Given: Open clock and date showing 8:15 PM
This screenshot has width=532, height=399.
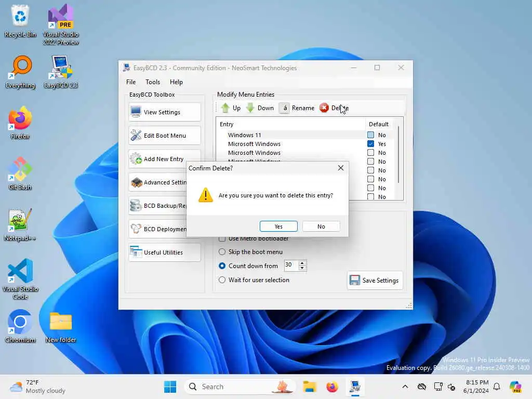Looking at the screenshot, I should 476,387.
